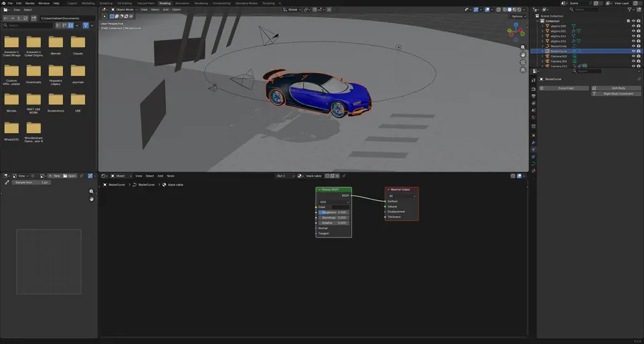The width and height of the screenshot is (644, 344).
Task: Open the viewport Options dropdown
Action: click(517, 16)
